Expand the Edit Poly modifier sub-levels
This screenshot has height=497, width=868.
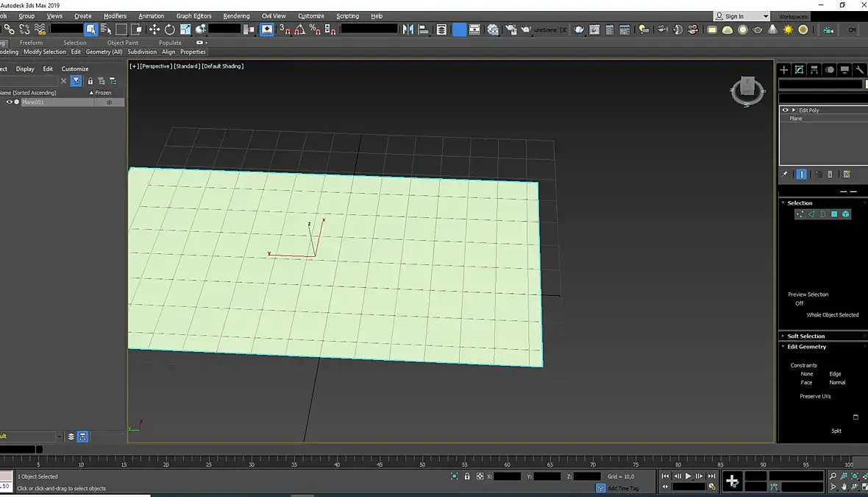click(x=793, y=110)
